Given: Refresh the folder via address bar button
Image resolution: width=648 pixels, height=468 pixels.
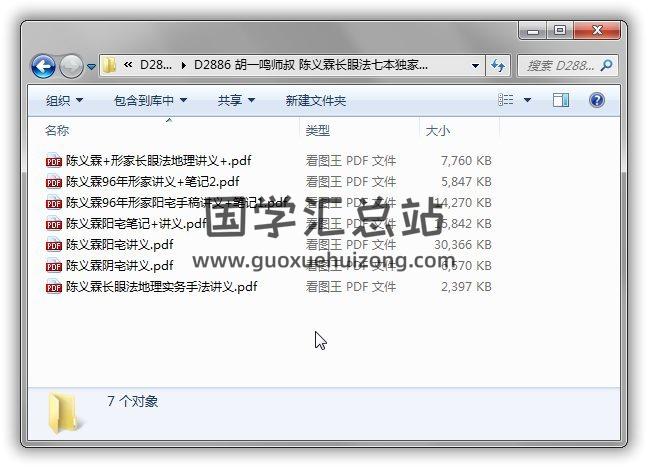Looking at the screenshot, I should [498, 65].
